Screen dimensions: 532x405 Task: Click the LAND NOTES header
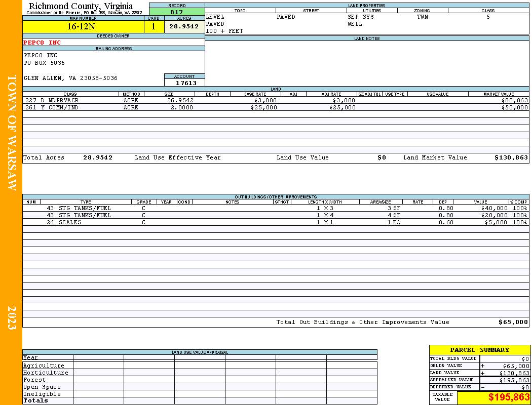coord(367,38)
